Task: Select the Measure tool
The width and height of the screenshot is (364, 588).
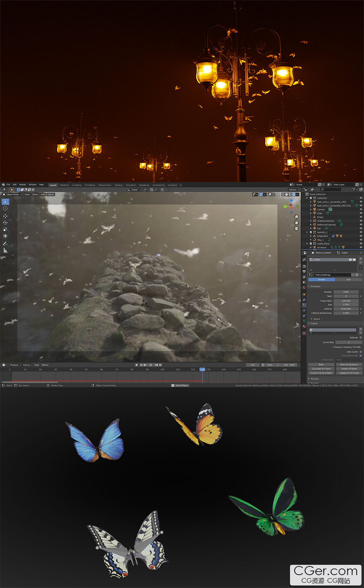Action: (x=5, y=250)
